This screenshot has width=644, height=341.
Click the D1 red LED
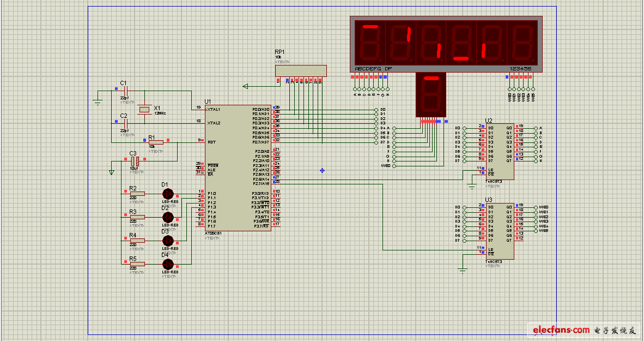click(x=168, y=193)
